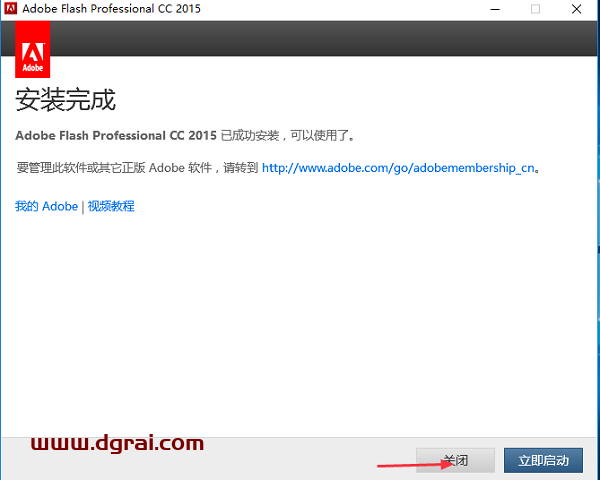Open the adobemembership_cn hyperlink
Screen dimensions: 600x480
point(398,168)
